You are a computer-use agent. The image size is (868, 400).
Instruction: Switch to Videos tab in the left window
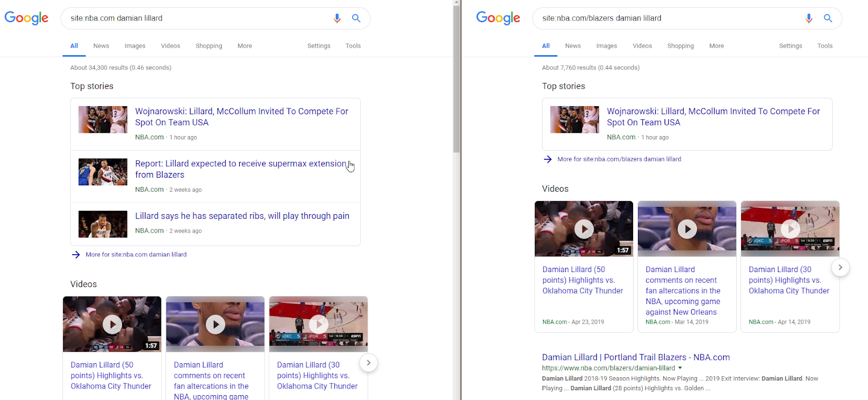pyautogui.click(x=170, y=46)
